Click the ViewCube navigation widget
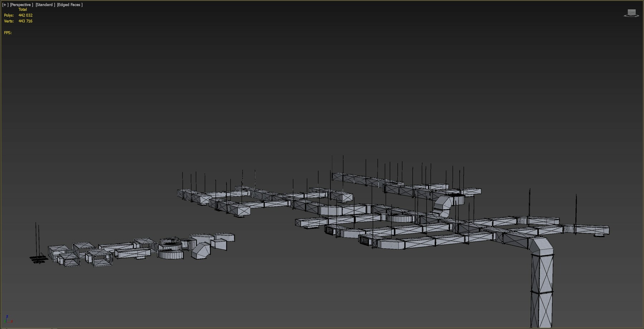The height and width of the screenshot is (329, 644). [x=631, y=13]
